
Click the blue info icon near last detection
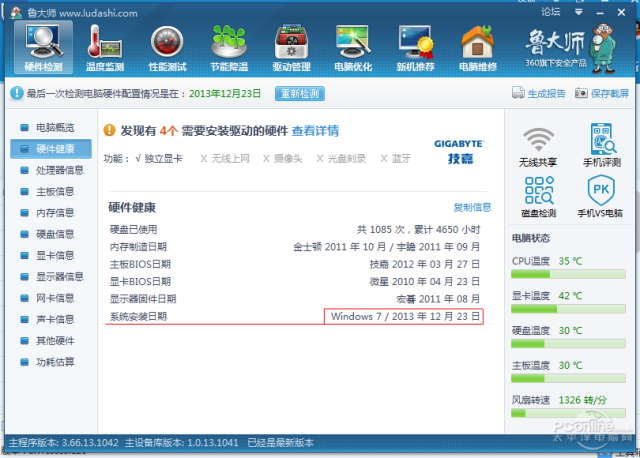[16, 93]
